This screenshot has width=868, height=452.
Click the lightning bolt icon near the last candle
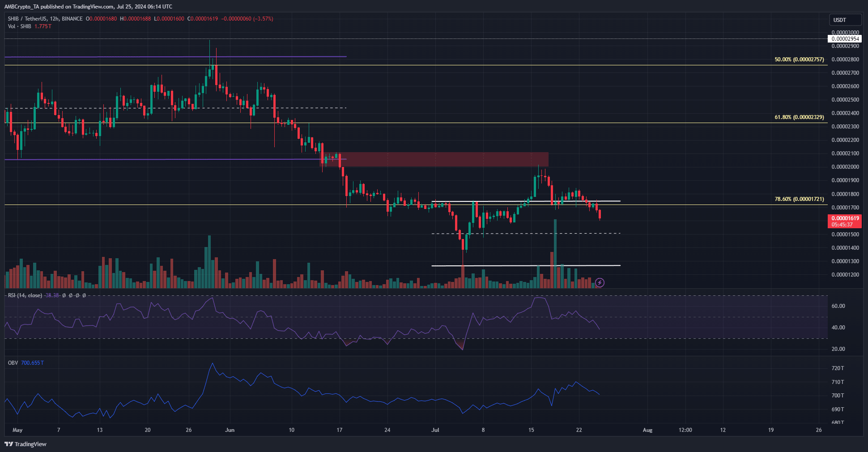click(x=600, y=282)
